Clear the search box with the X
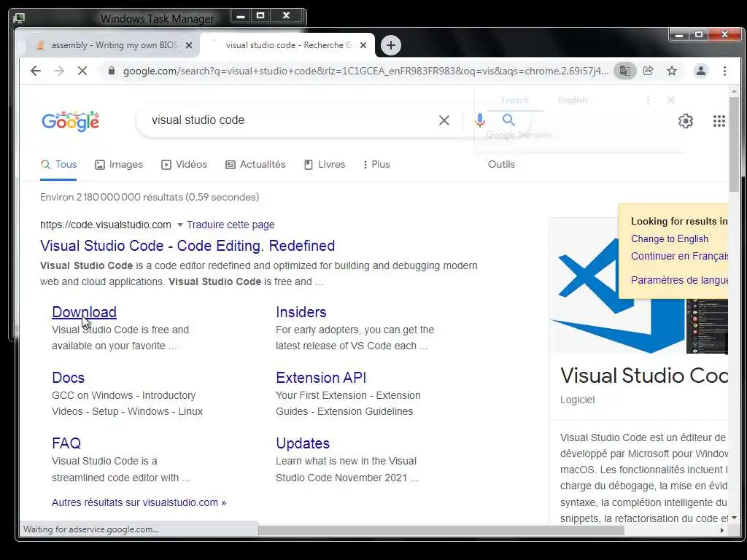Image resolution: width=747 pixels, height=560 pixels. pyautogui.click(x=444, y=120)
